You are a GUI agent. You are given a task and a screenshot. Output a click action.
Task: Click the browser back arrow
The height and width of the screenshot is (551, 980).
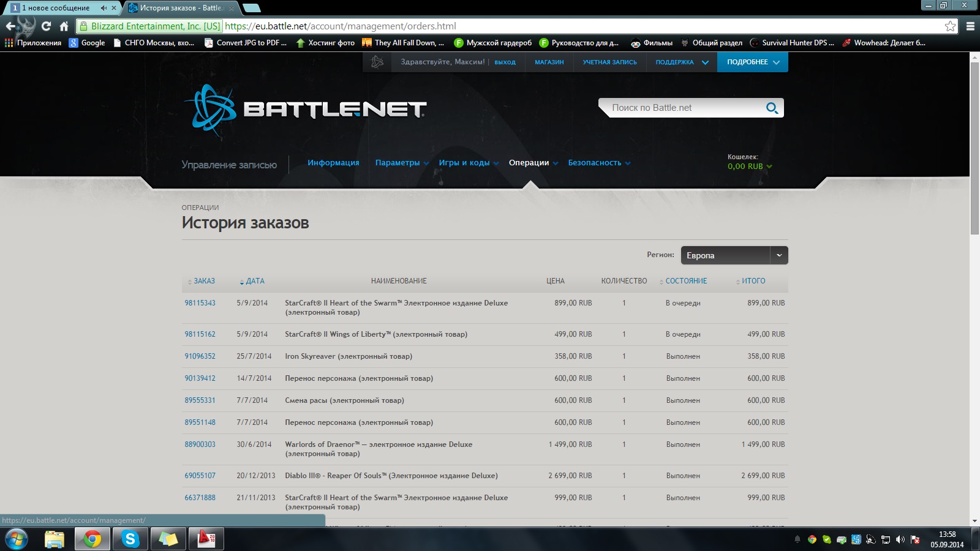(x=10, y=26)
